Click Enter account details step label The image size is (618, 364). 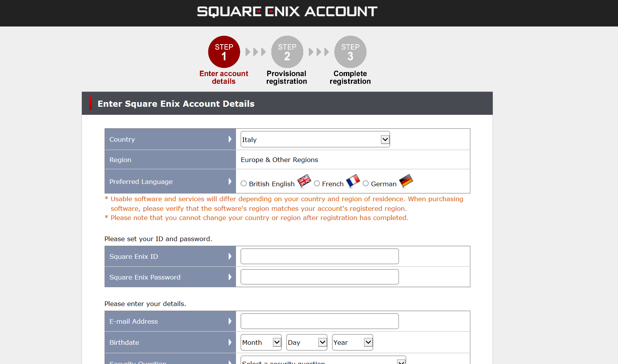click(x=224, y=77)
